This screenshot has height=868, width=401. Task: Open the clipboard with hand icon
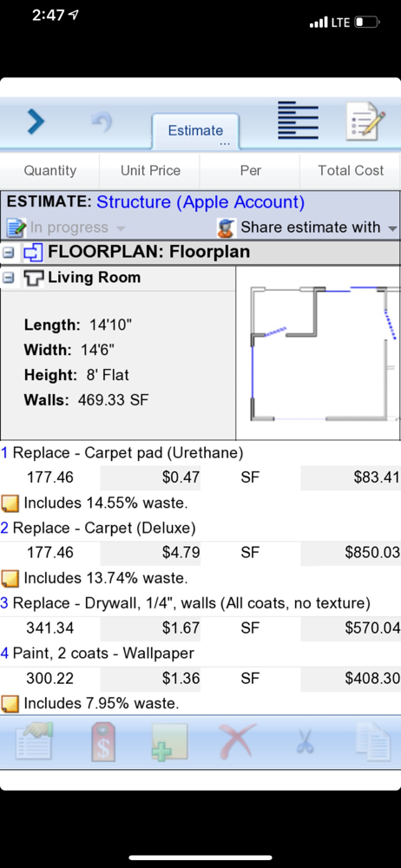[x=35, y=740]
